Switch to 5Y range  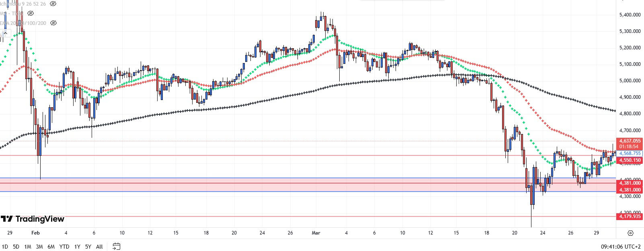tap(88, 247)
